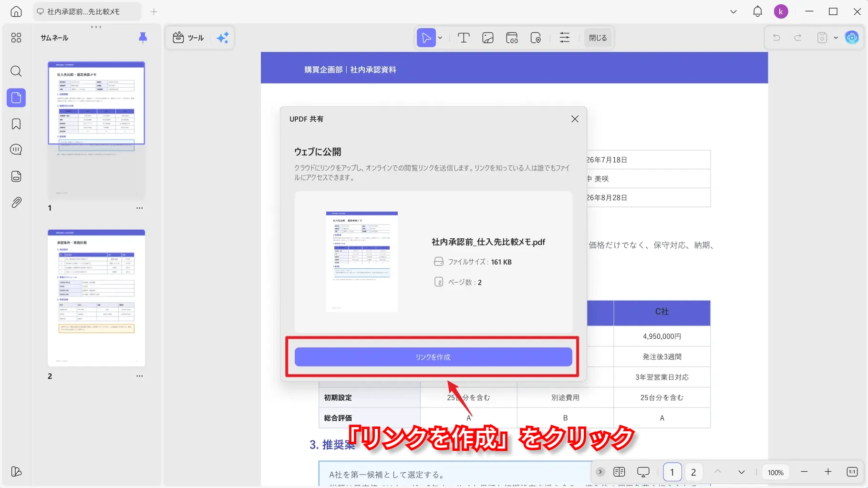Zoom in with the plus button
868x488 pixels.
pyautogui.click(x=828, y=472)
